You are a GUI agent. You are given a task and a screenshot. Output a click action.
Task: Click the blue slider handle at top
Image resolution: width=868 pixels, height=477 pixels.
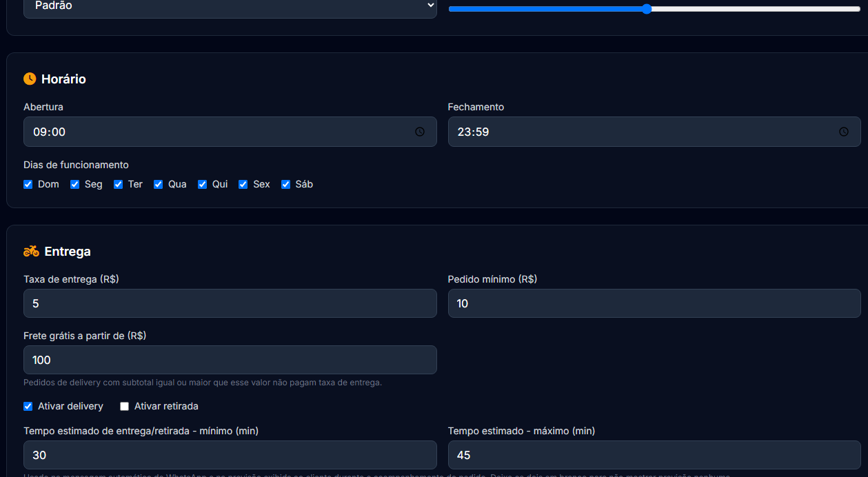pyautogui.click(x=646, y=9)
